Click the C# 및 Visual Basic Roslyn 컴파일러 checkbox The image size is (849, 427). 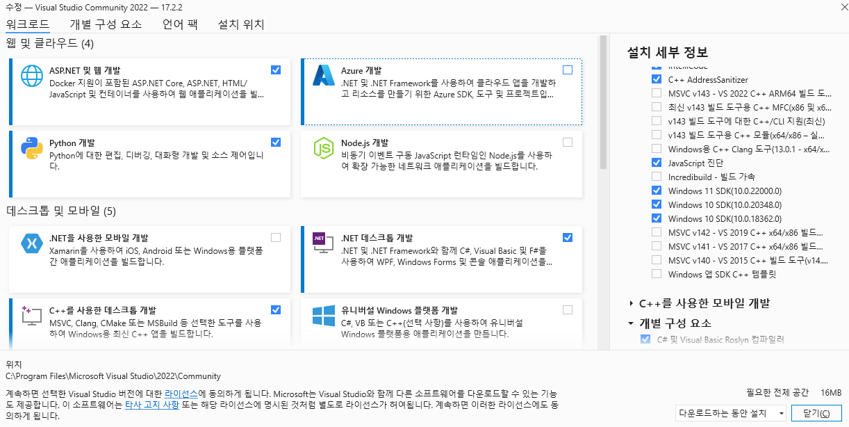[645, 339]
